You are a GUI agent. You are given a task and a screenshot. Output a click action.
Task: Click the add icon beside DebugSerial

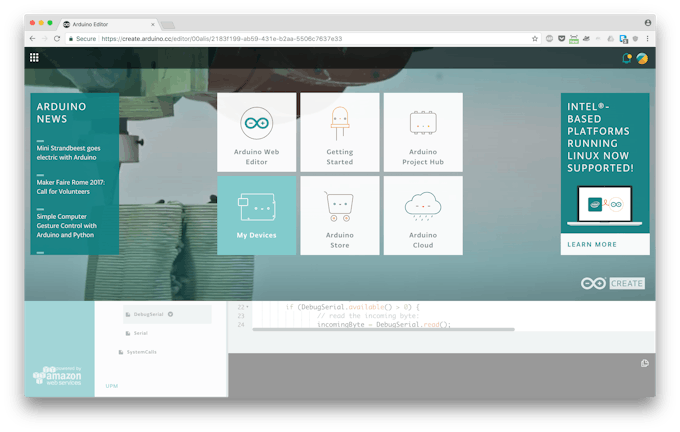(x=170, y=314)
